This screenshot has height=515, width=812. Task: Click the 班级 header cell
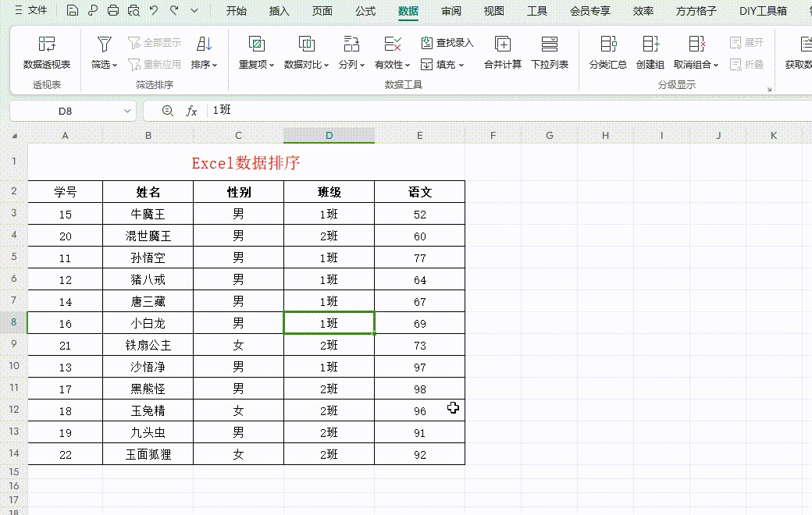click(329, 192)
